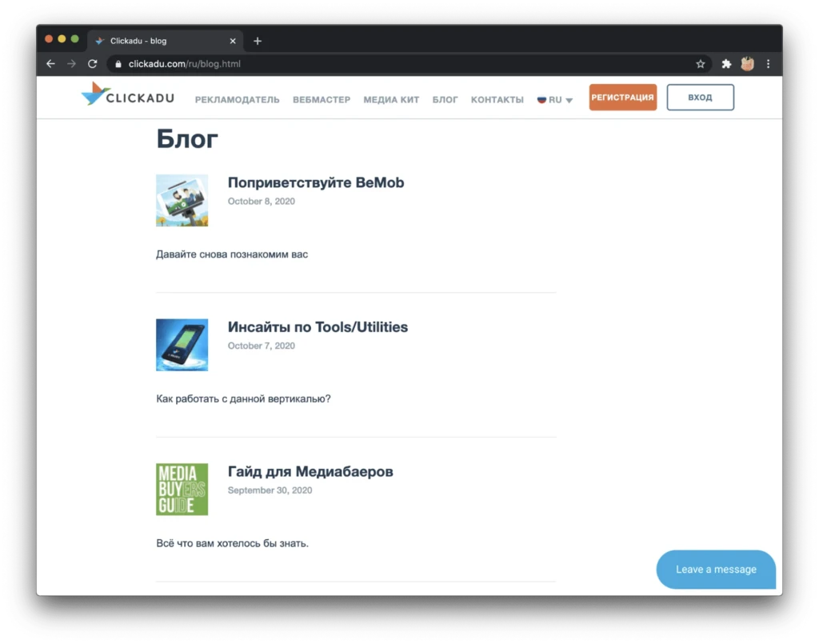Click the browser forward arrow
This screenshot has width=819, height=644.
pos(71,64)
